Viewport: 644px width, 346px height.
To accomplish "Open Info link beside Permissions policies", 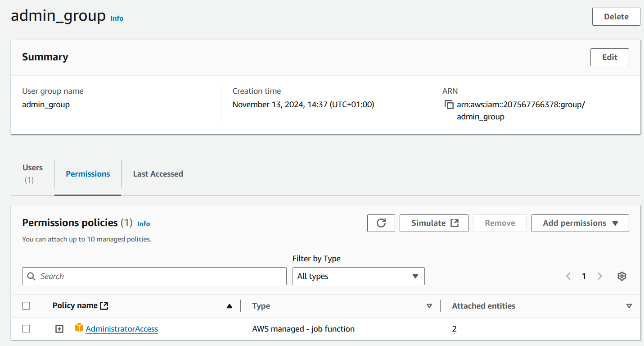I will click(144, 224).
